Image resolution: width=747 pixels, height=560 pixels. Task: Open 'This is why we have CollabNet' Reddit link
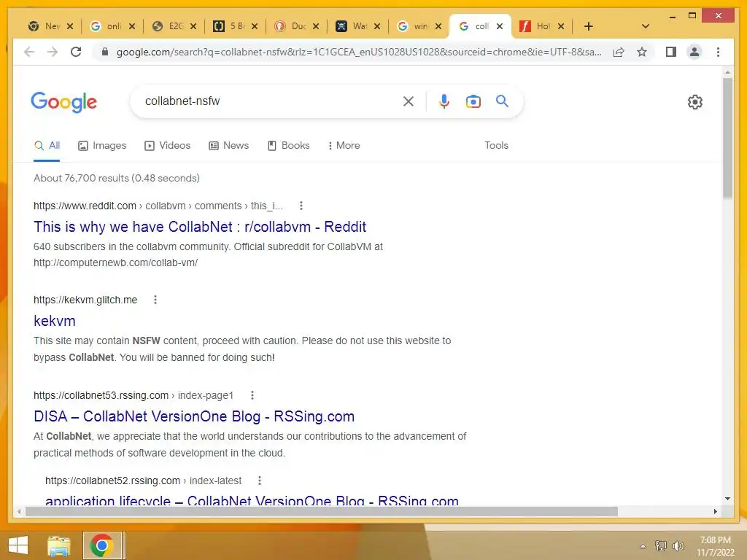pyautogui.click(x=200, y=227)
